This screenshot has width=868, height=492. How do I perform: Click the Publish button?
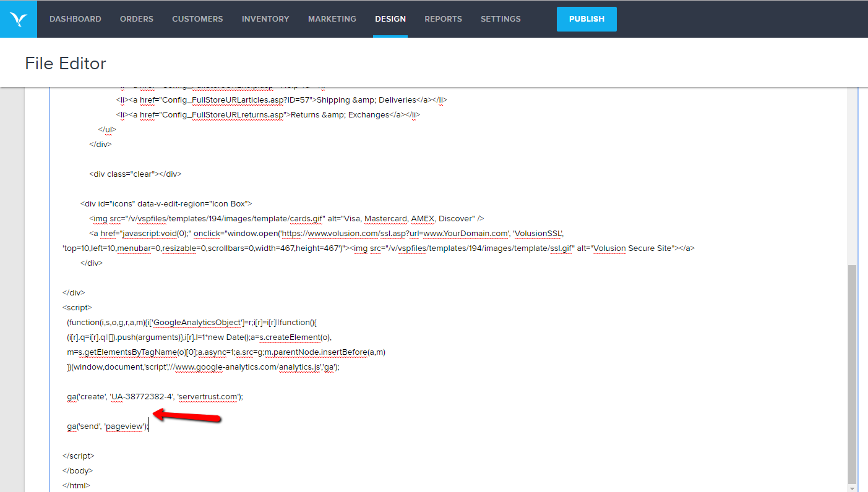(x=587, y=19)
